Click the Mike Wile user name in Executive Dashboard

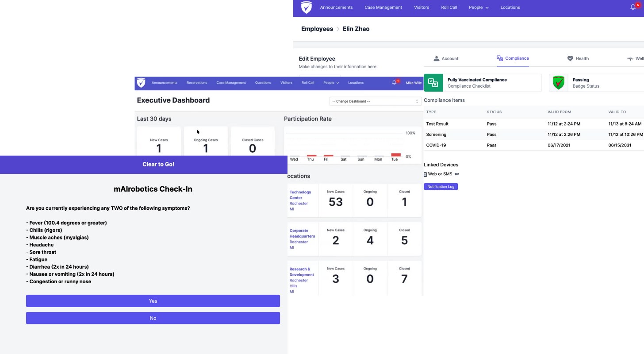(x=414, y=83)
